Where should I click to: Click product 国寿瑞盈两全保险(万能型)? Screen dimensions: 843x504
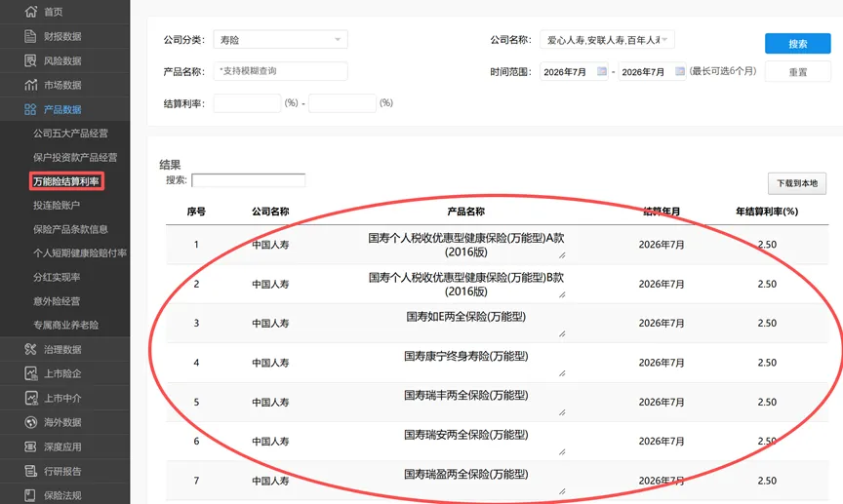(x=466, y=474)
